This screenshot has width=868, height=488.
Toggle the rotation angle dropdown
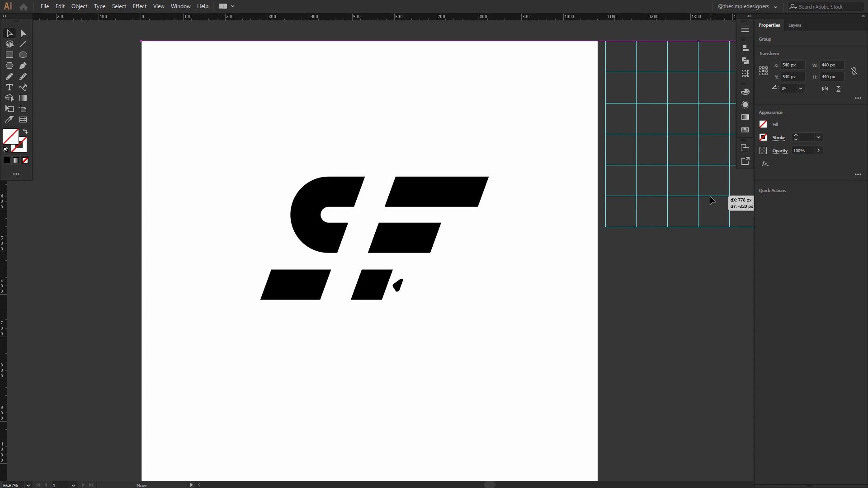[x=800, y=88]
